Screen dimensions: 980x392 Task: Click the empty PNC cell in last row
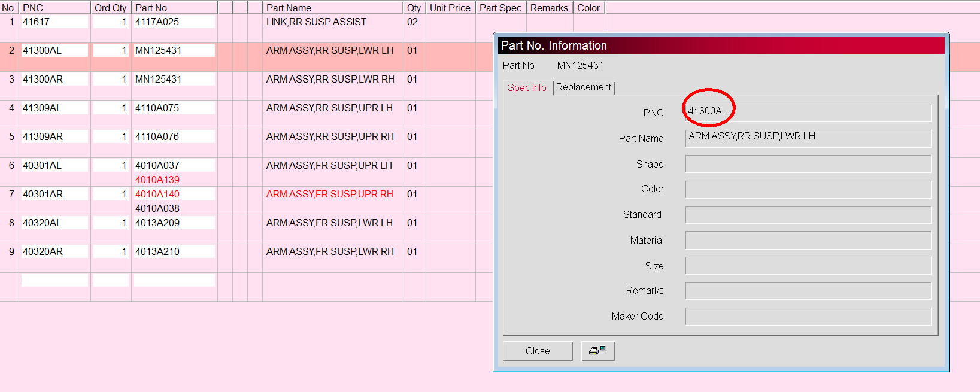pyautogui.click(x=54, y=280)
